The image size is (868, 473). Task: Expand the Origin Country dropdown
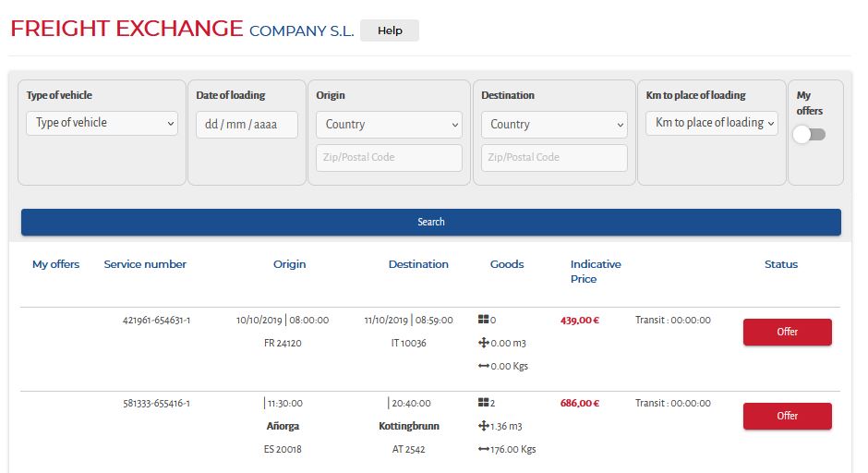point(389,125)
